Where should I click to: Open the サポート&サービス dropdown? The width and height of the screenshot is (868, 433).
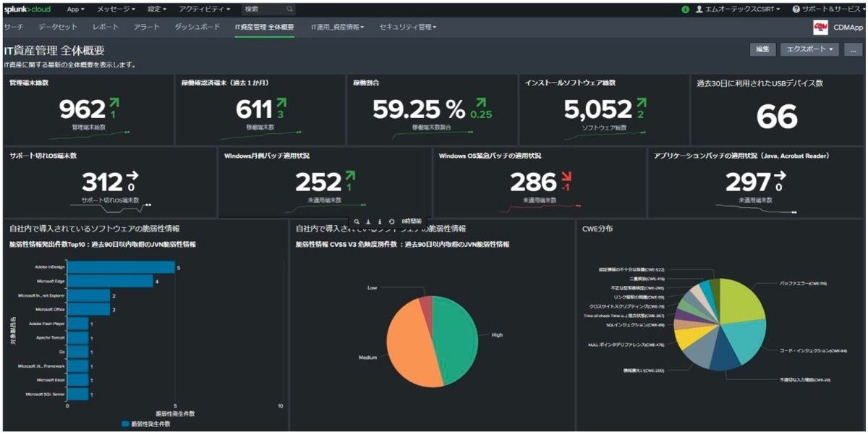coord(829,9)
